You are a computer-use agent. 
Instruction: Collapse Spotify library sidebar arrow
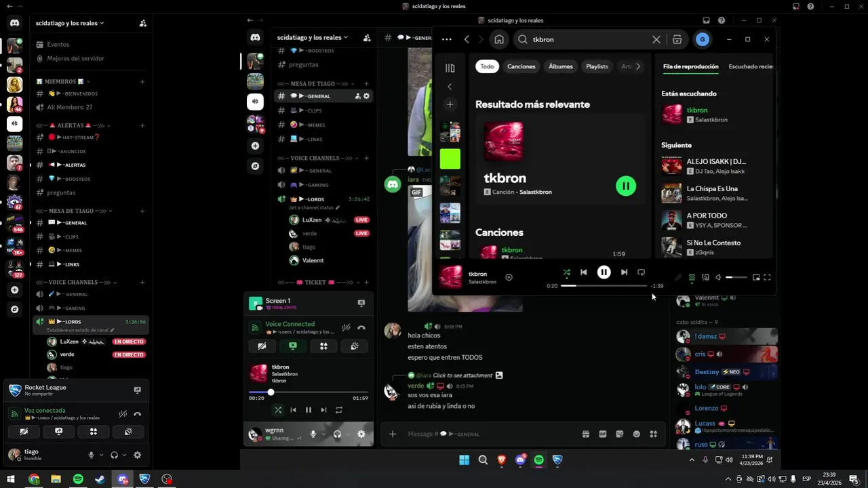450,87
